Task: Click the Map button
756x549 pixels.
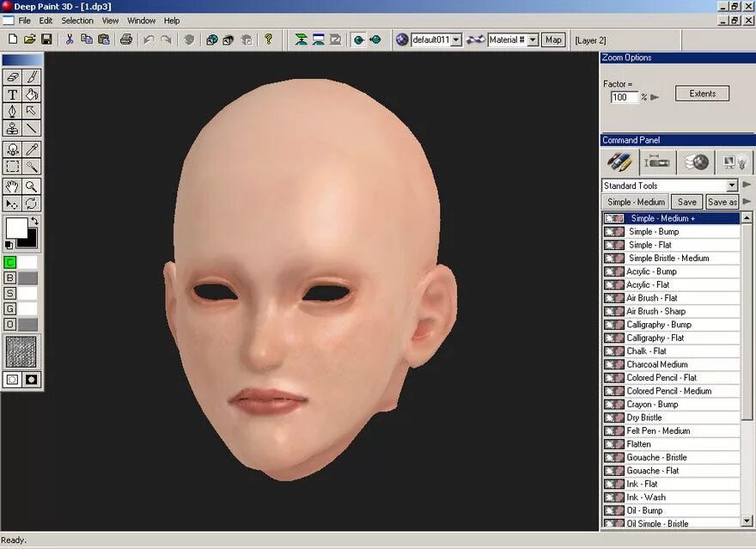Action: [553, 40]
